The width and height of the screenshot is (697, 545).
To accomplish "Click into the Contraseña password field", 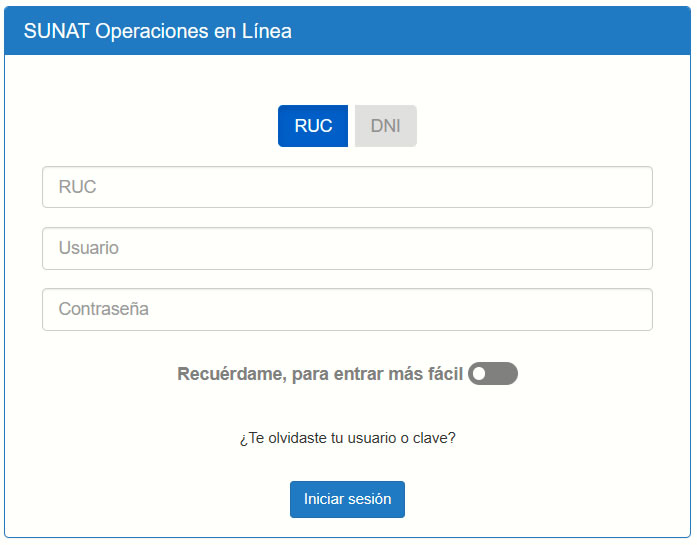I will coord(347,310).
